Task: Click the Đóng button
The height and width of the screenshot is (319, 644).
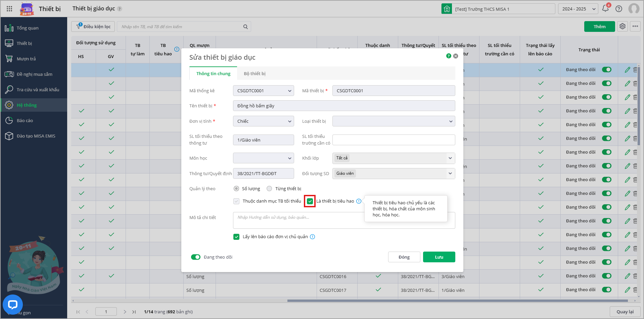Action: 404,257
